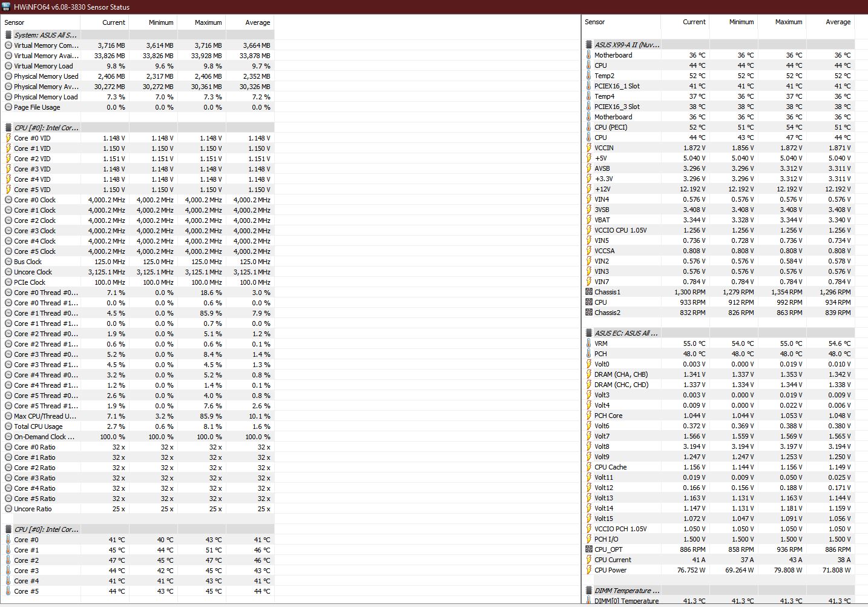Select the Core #2 Clock row
Screen dimensions: 868x607
coord(139,221)
